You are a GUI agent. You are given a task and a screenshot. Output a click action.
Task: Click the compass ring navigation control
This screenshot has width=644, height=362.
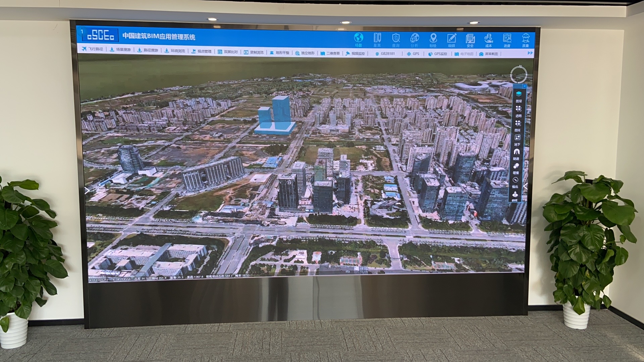click(519, 74)
